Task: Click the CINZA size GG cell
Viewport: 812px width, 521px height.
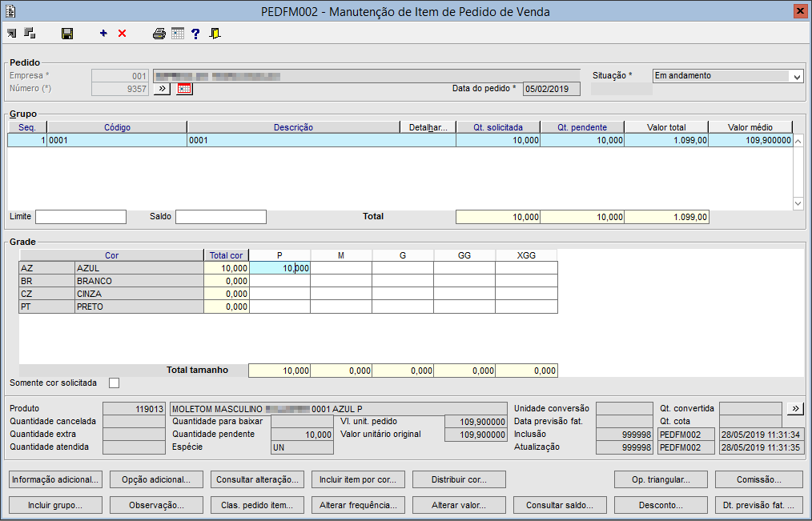Action: (x=464, y=294)
